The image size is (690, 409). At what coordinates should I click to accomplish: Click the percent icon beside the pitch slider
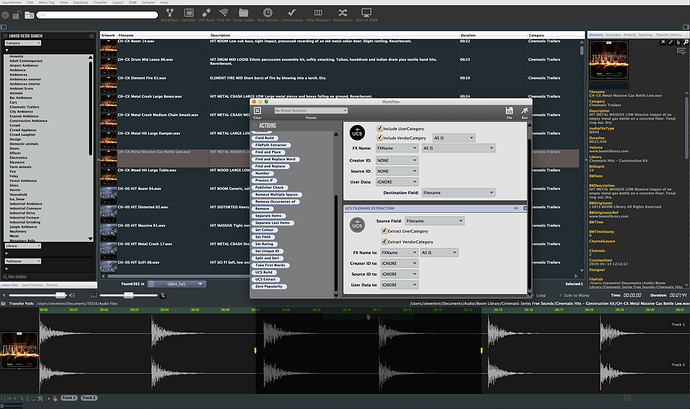163,295
